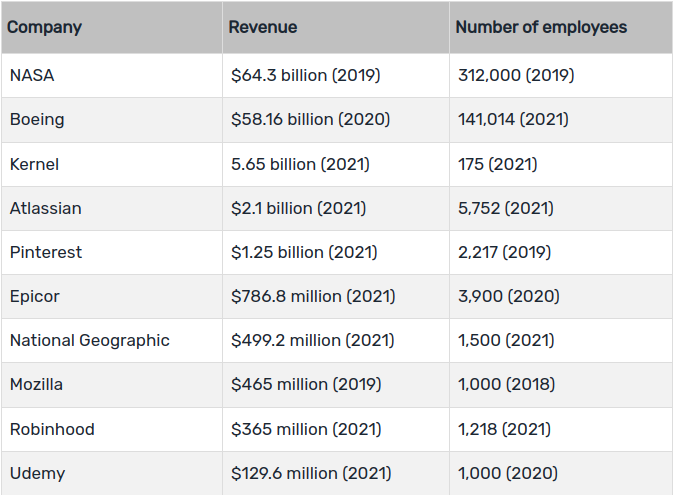The image size is (675, 495).
Task: Select the Pinterest company cell
Action: 46,252
